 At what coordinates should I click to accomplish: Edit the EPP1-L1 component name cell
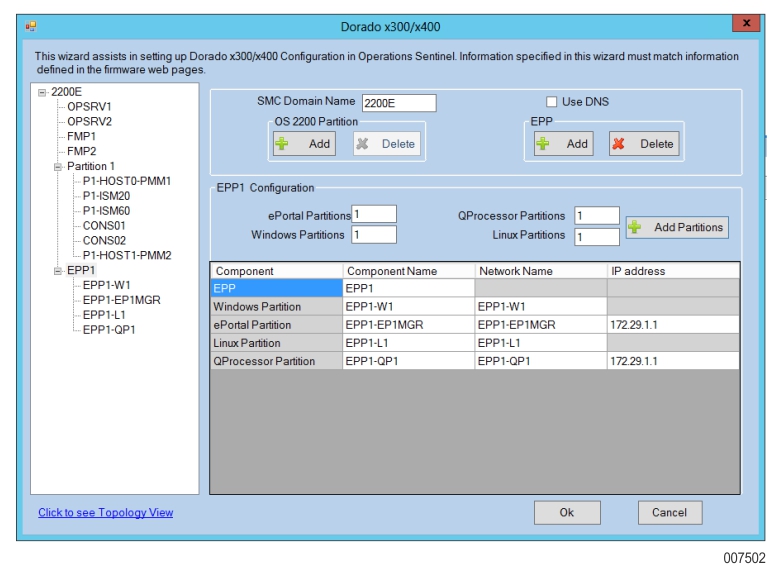(x=409, y=343)
